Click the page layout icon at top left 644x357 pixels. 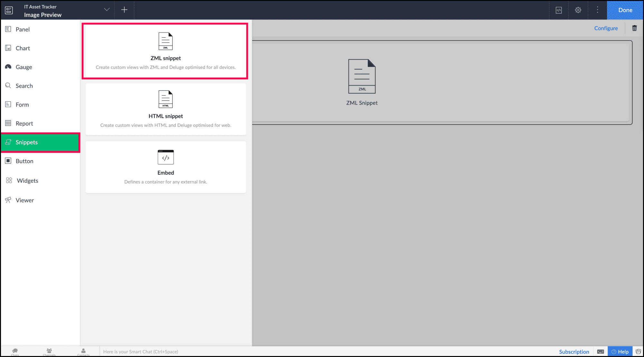tap(9, 10)
